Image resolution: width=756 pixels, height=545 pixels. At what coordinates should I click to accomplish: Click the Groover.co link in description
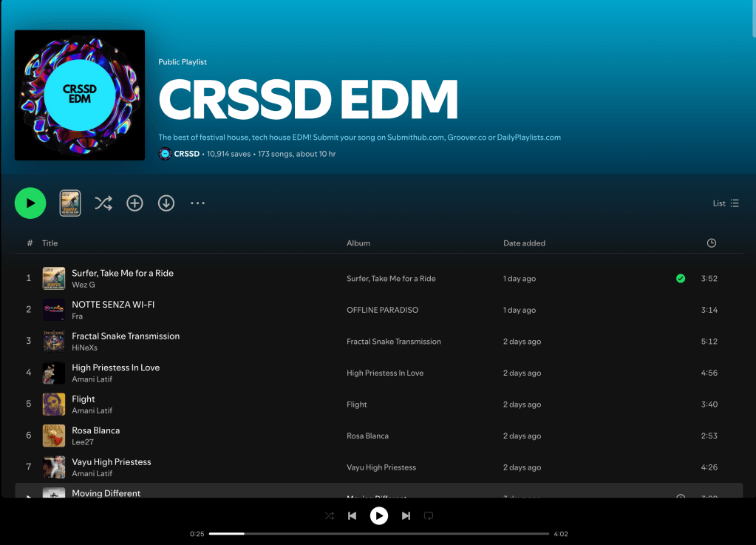pos(467,138)
